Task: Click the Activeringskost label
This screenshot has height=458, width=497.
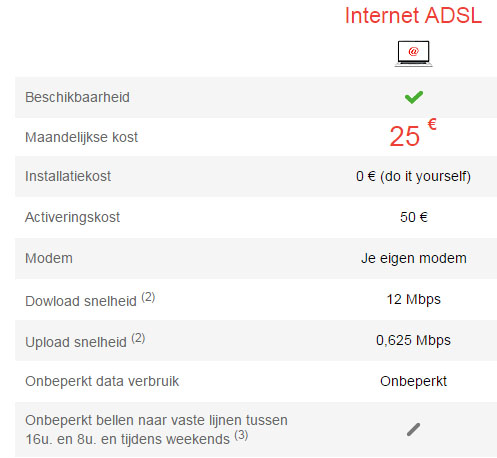Action: tap(72, 217)
